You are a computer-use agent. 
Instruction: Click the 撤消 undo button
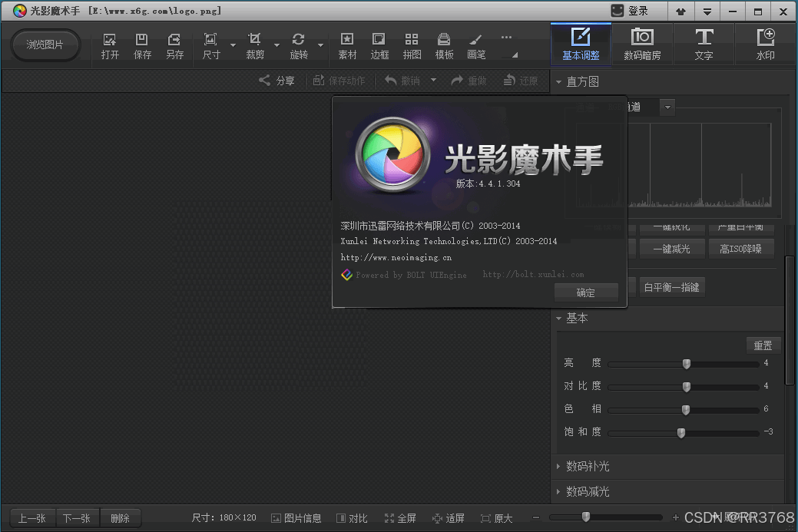[402, 81]
